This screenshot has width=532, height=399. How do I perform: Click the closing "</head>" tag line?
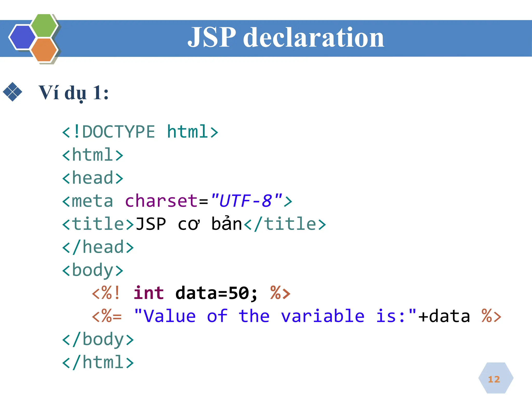tap(98, 247)
